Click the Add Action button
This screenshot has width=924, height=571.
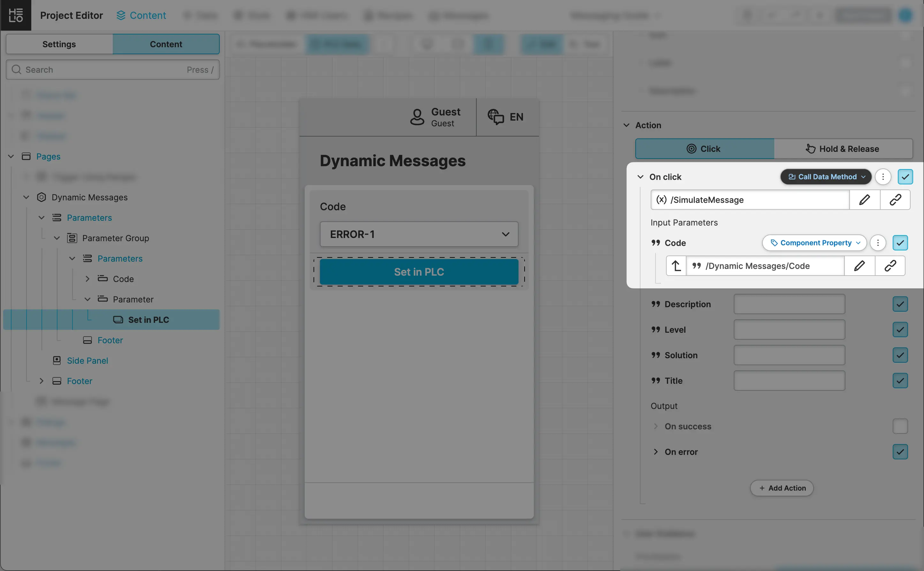(782, 488)
